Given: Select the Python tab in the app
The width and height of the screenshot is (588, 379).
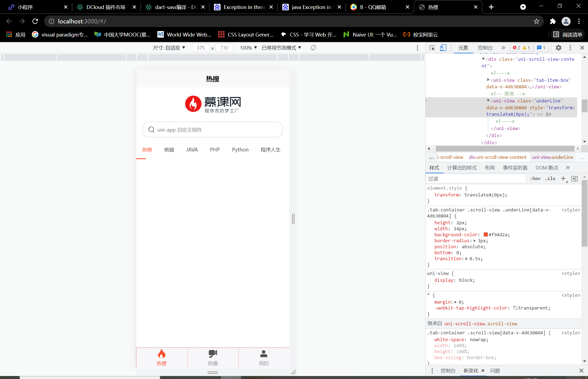Looking at the screenshot, I should tap(240, 150).
